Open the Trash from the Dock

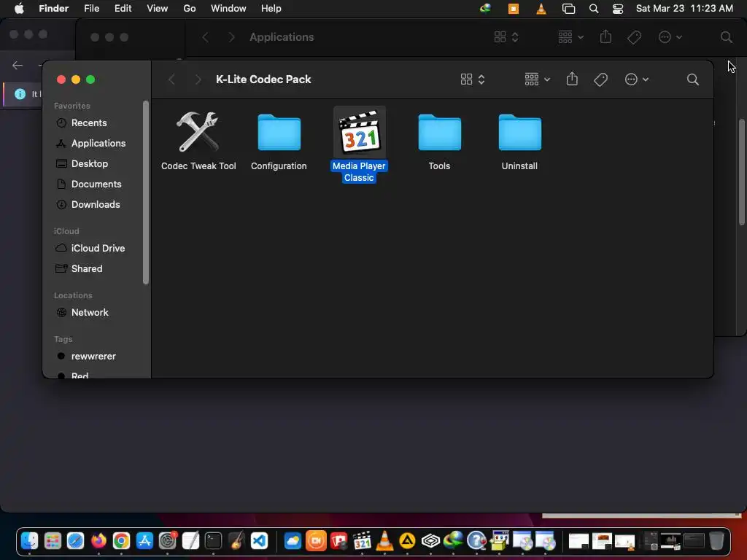pos(716,541)
